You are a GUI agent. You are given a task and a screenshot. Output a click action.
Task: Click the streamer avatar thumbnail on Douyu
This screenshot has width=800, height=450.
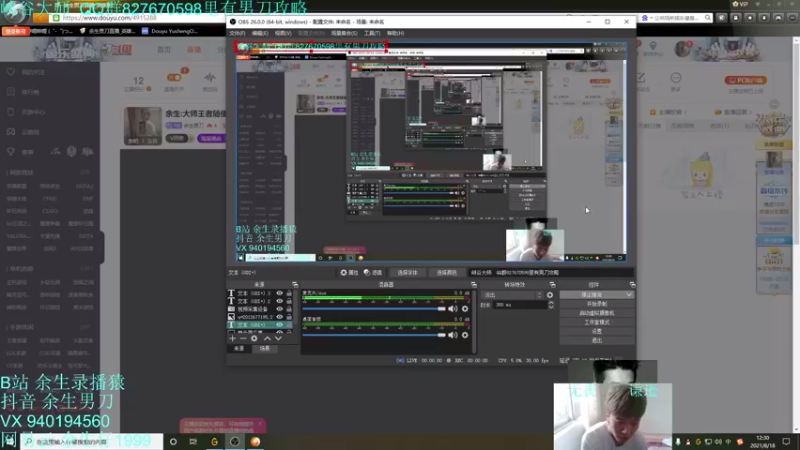pos(143,126)
